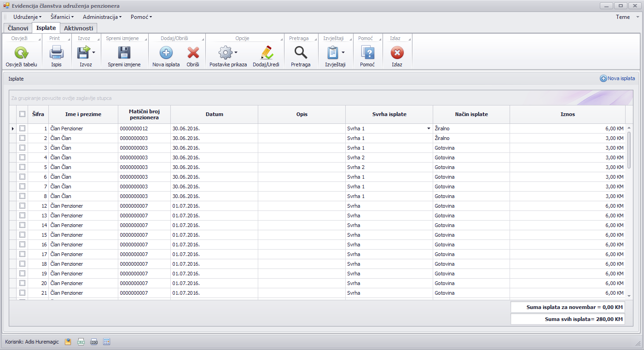This screenshot has height=350, width=644.
Task: Click the Dodaj/Uredi pencil icon
Action: 266,52
